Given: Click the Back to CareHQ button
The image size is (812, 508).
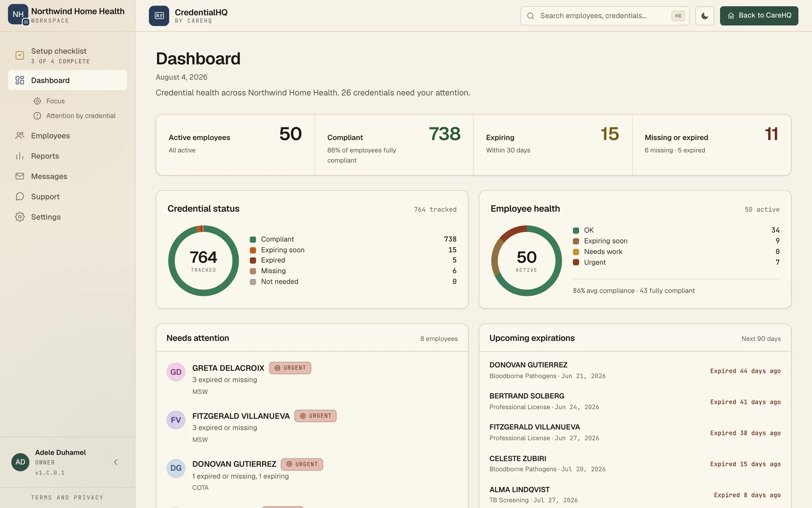Looking at the screenshot, I should [759, 16].
